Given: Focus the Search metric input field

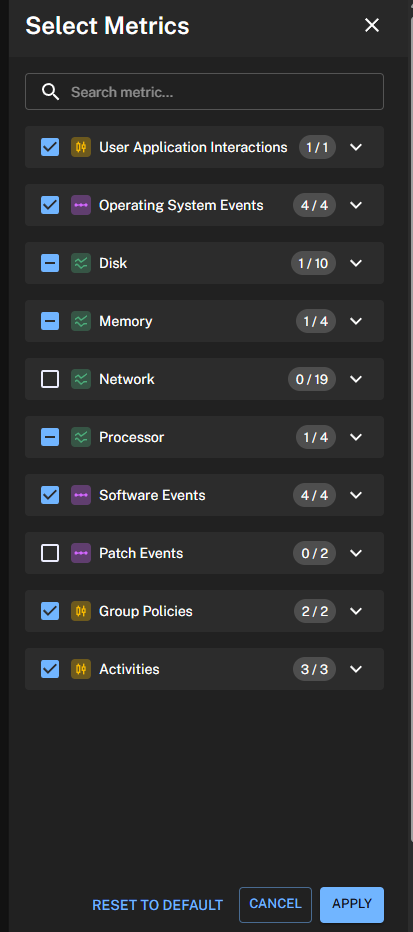Looking at the screenshot, I should 204,92.
